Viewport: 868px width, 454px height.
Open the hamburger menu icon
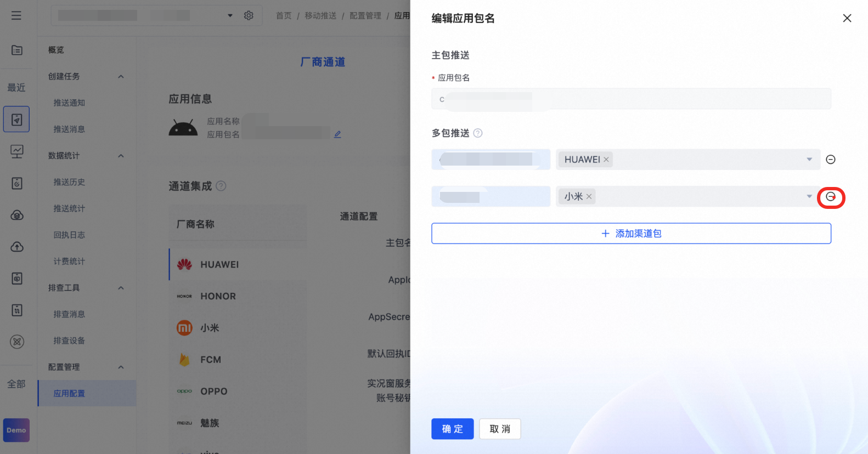pos(16,15)
